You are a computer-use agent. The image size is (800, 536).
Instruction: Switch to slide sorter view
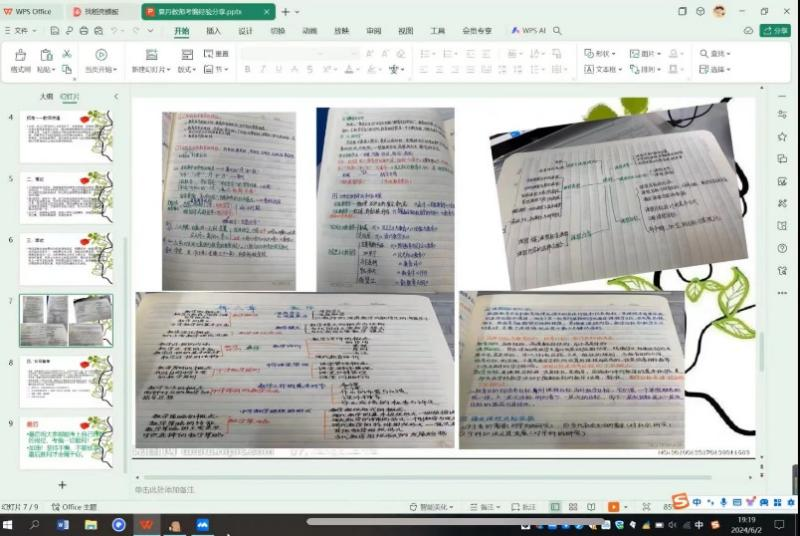[x=573, y=507]
